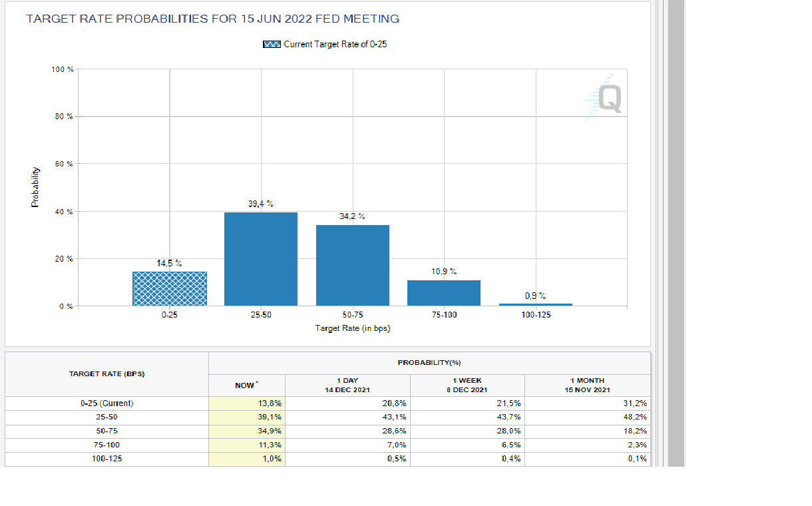
Task: Toggle the Current Target Rate legend label
Action: (x=335, y=45)
